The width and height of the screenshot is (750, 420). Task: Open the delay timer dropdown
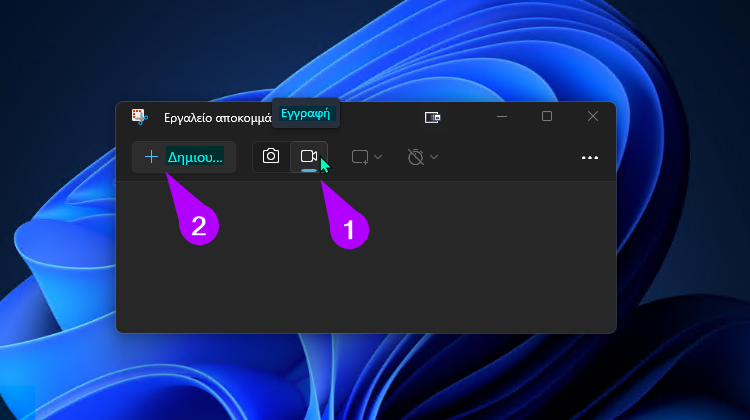[423, 157]
